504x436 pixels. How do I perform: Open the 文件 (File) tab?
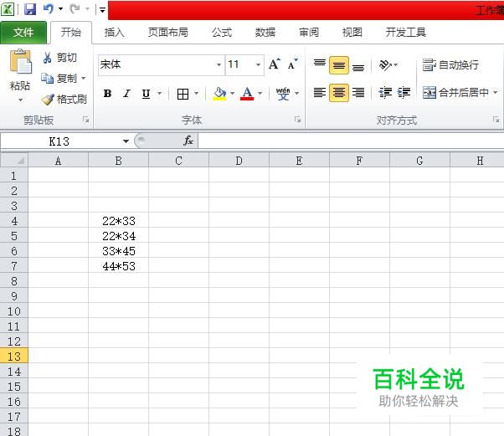(23, 33)
